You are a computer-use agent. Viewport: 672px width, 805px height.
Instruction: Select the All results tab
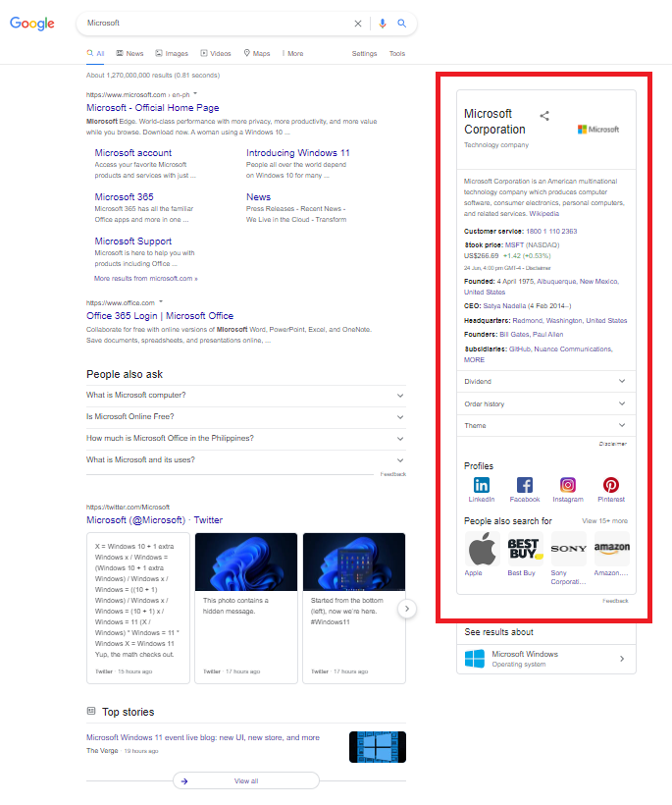coord(95,53)
